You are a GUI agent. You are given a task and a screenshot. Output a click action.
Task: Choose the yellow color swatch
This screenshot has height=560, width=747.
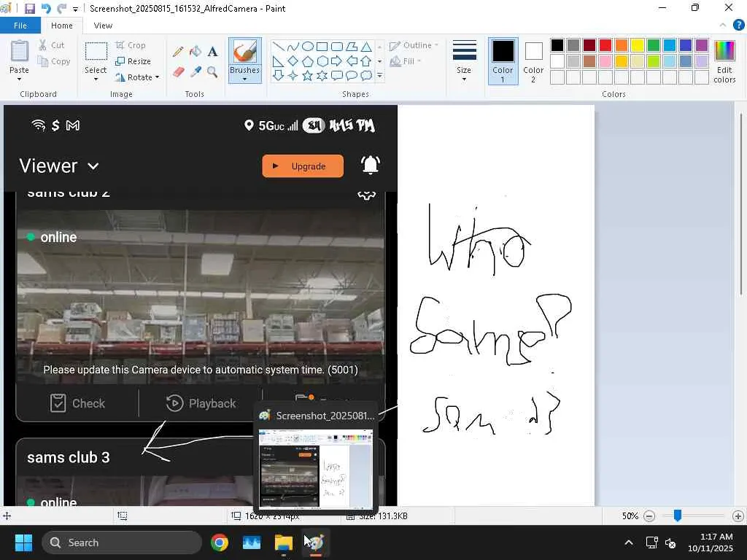point(638,45)
